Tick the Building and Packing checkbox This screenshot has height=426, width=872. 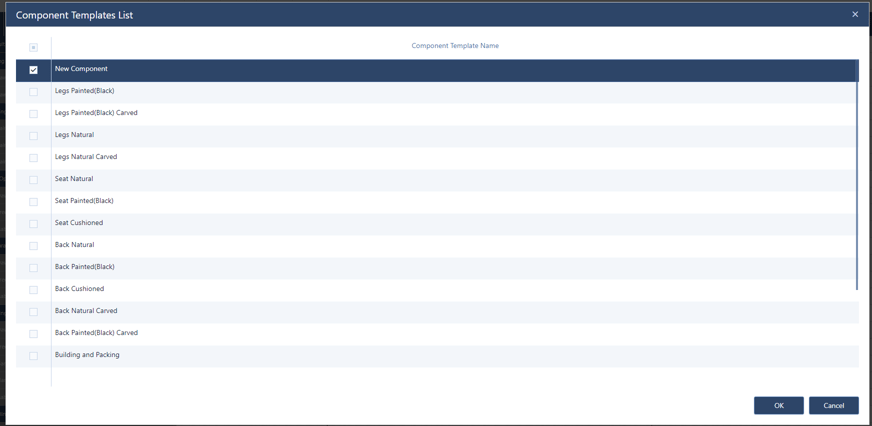pyautogui.click(x=33, y=356)
